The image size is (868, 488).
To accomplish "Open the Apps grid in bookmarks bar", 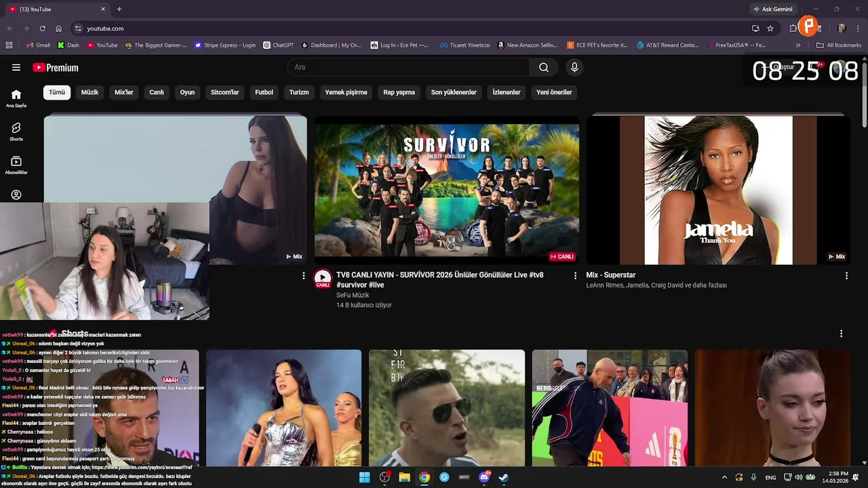I will pyautogui.click(x=9, y=45).
